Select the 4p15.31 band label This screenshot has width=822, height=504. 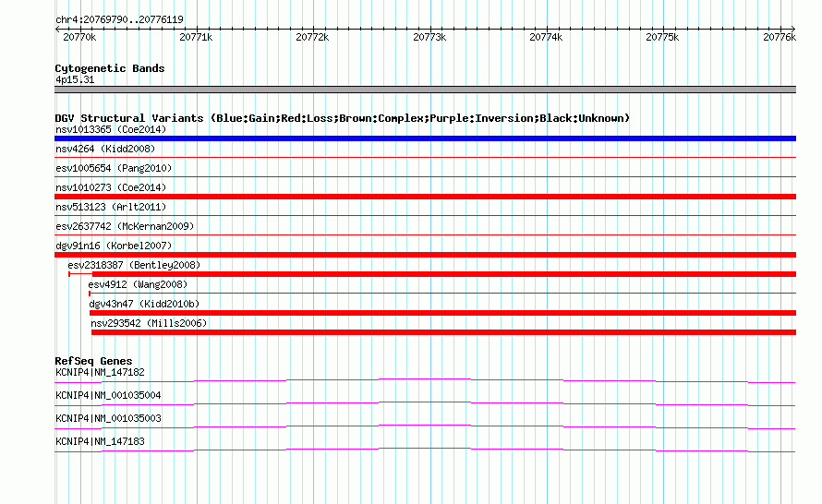pyautogui.click(x=75, y=79)
